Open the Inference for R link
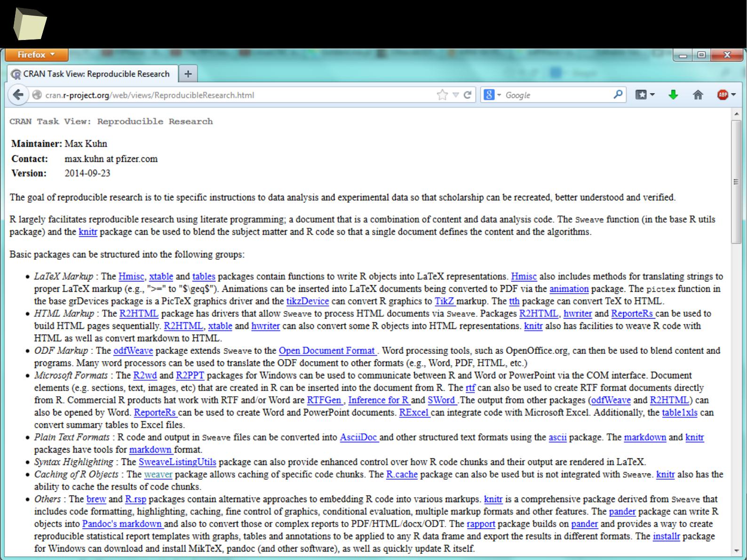The width and height of the screenshot is (747, 560). 379,400
